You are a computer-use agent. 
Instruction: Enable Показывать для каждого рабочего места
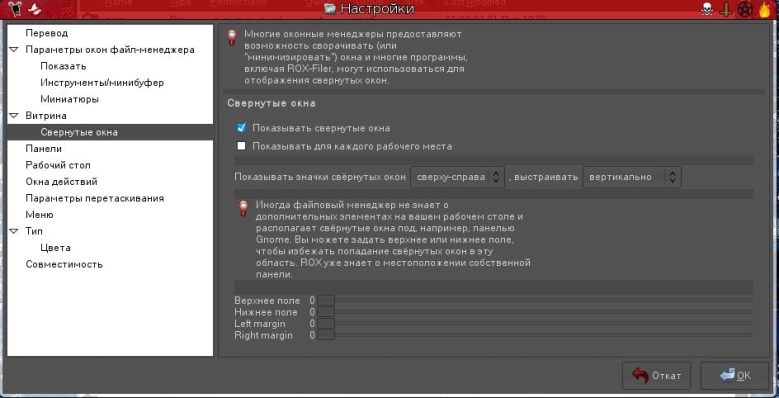[x=241, y=146]
